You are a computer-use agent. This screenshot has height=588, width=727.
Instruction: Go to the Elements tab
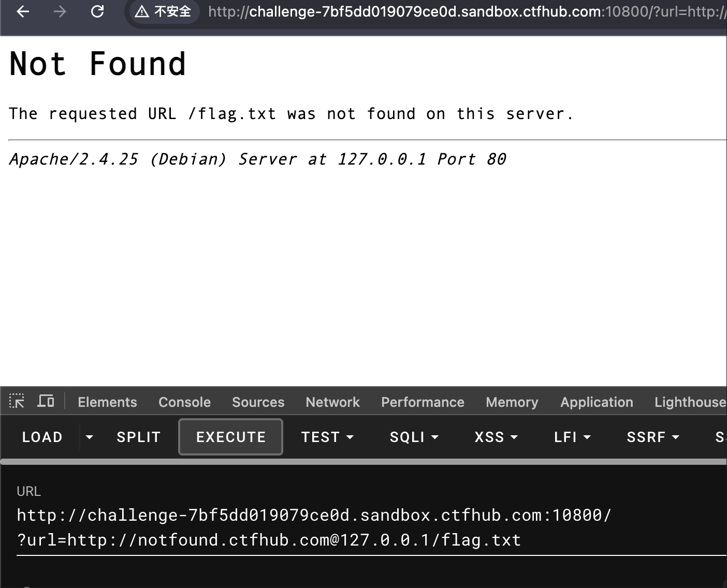coord(107,402)
